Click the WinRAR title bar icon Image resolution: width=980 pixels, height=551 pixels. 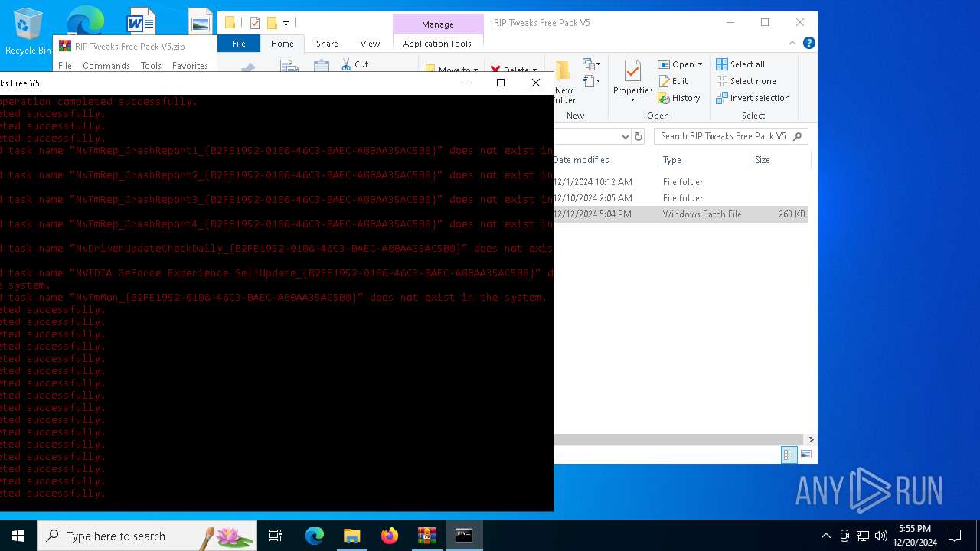65,46
